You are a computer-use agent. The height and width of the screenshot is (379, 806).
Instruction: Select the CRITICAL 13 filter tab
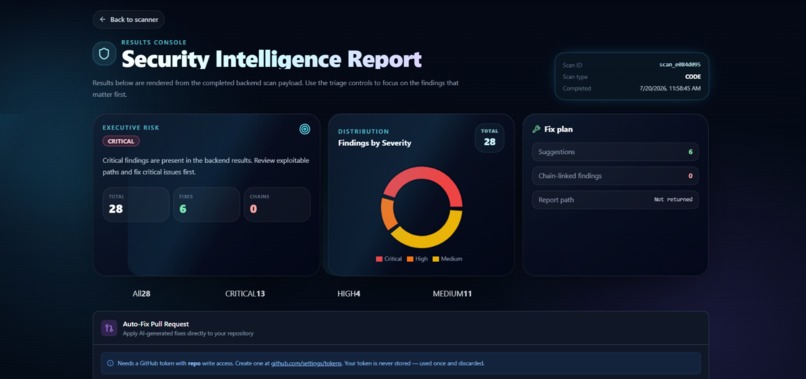click(245, 294)
